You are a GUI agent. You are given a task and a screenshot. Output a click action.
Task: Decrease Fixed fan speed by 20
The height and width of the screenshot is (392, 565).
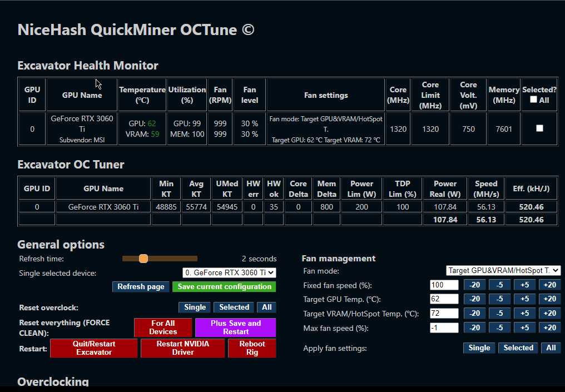[x=474, y=285]
